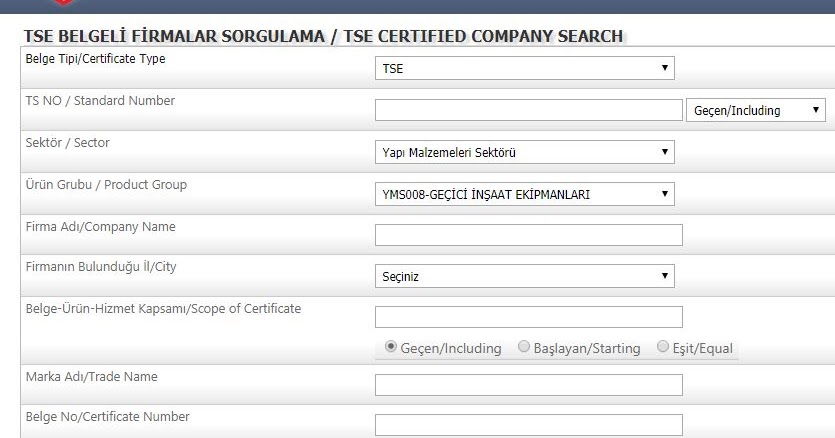
Task: Click the Belge Tipi/Certificate Type label
Action: [95, 59]
